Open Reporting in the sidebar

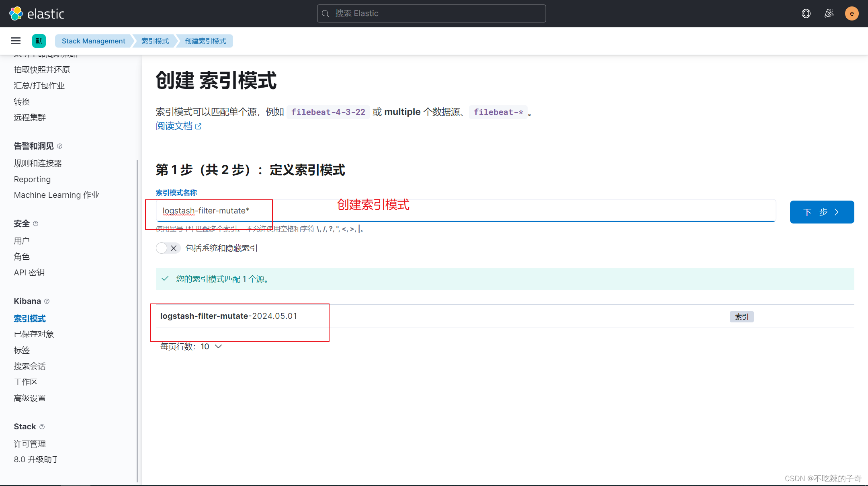pos(32,179)
